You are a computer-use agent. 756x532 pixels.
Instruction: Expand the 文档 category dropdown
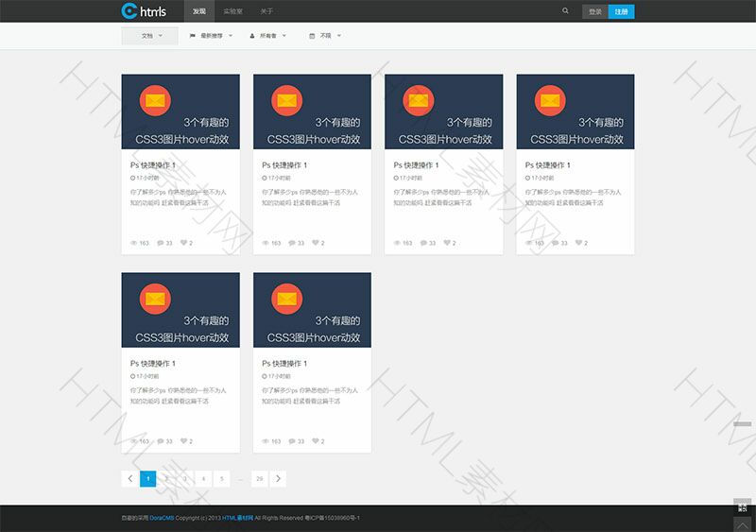click(149, 36)
